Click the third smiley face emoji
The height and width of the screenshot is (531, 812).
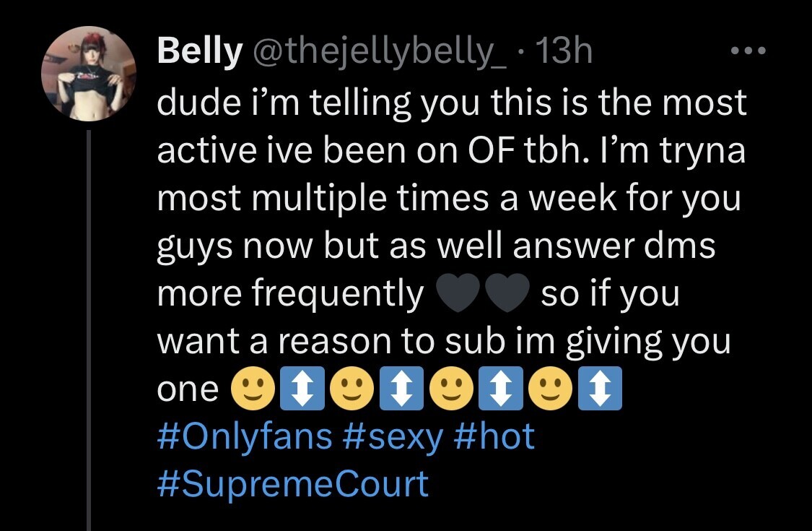point(450,389)
